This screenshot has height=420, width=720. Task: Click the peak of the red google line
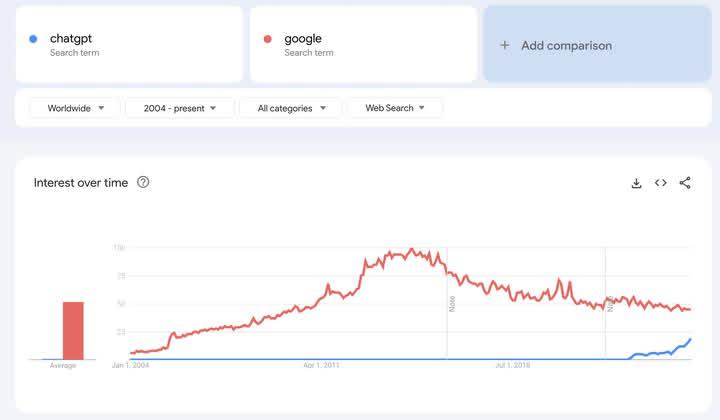tap(411, 250)
